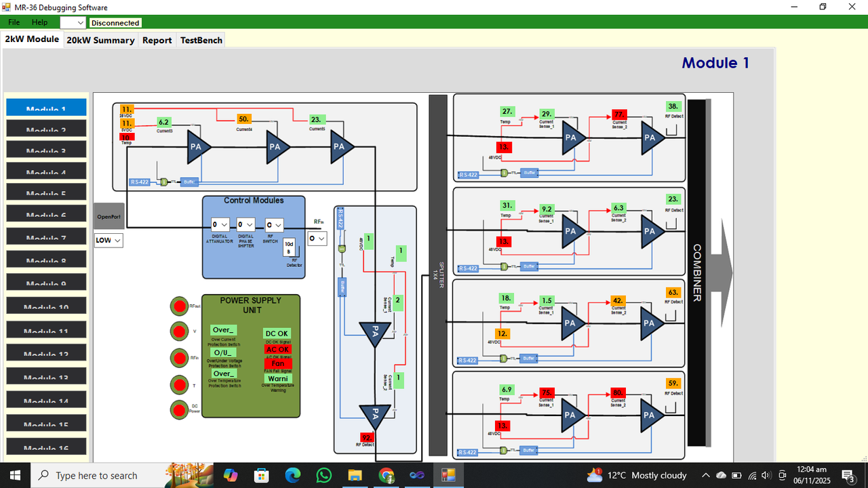Click the OpenPort button
The image size is (868, 488).
click(108, 216)
